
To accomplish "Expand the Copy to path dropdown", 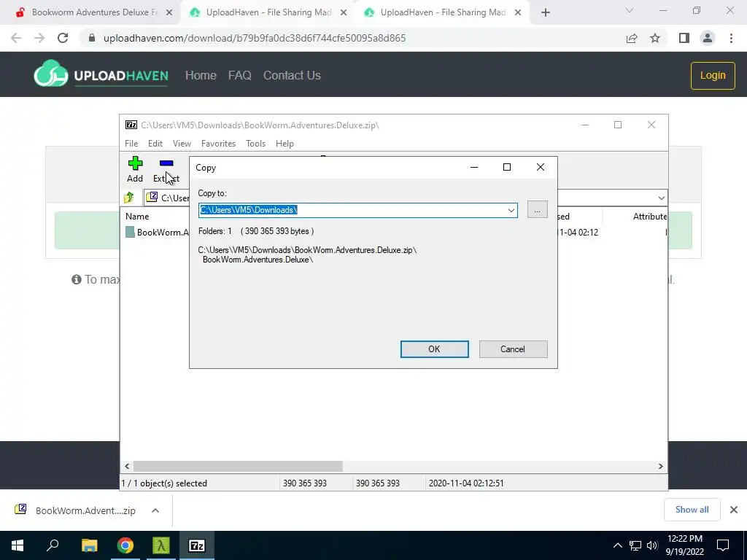I will tap(511, 210).
